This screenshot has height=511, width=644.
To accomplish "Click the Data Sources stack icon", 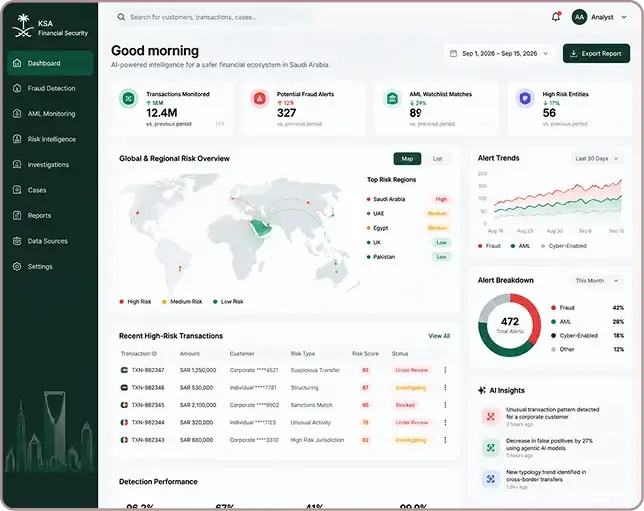I will (x=17, y=241).
